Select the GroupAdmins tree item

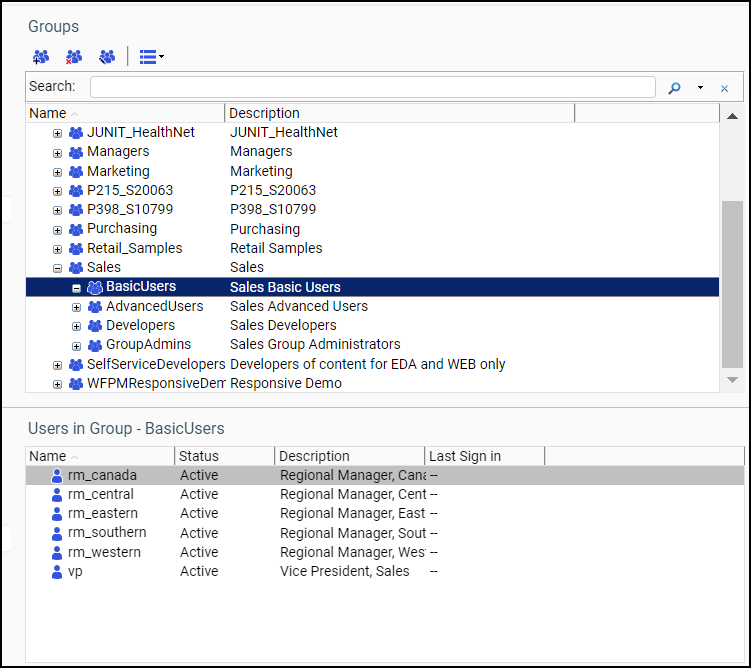[148, 345]
